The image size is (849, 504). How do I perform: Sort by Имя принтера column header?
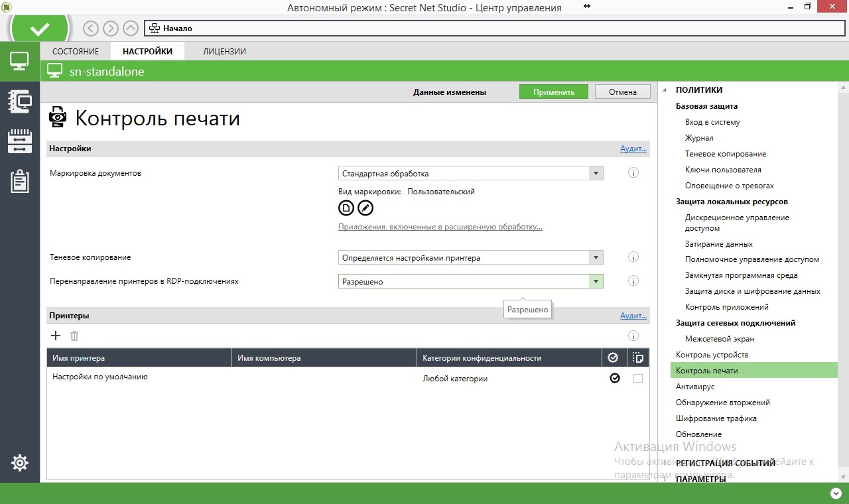139,358
